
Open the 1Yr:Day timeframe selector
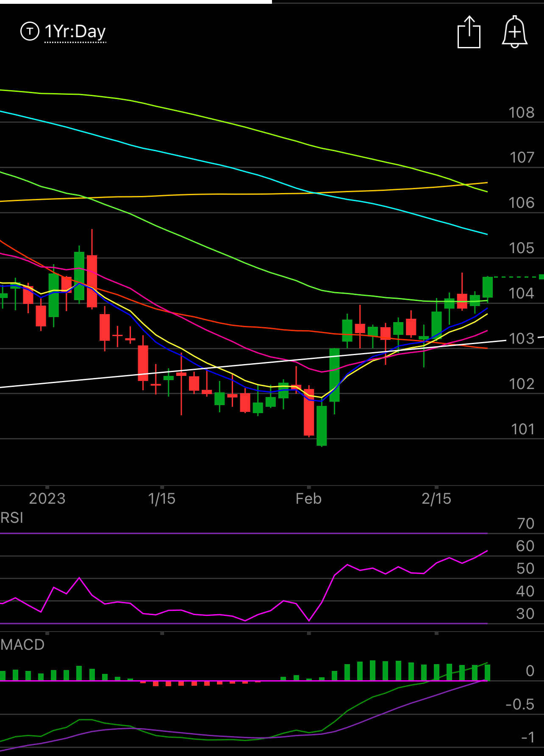coord(75,32)
